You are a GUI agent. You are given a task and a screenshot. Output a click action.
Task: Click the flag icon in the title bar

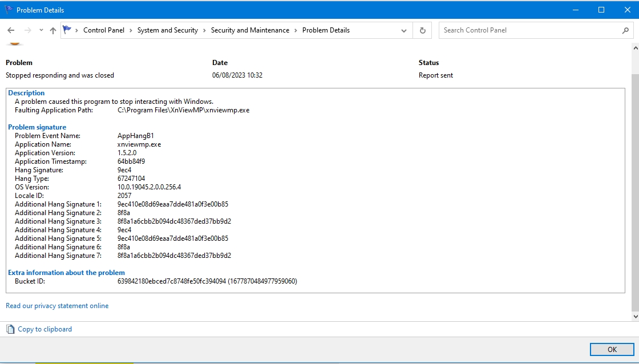(x=8, y=10)
